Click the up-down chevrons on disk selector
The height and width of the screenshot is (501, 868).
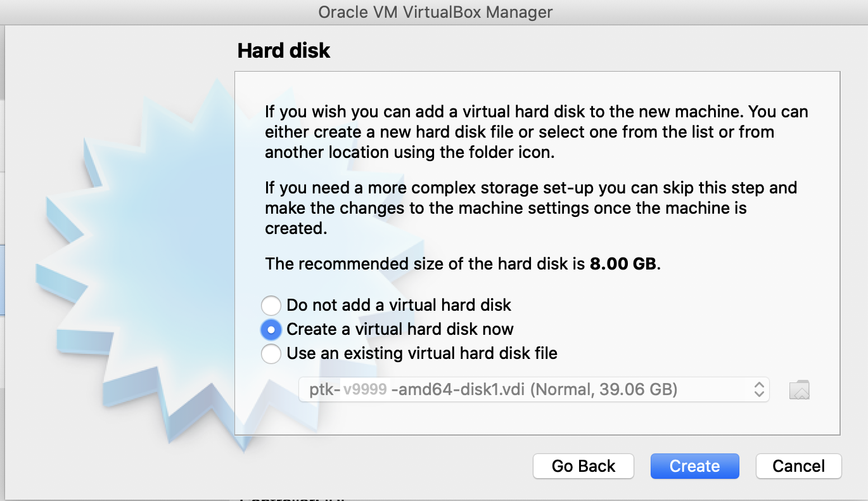click(x=759, y=389)
